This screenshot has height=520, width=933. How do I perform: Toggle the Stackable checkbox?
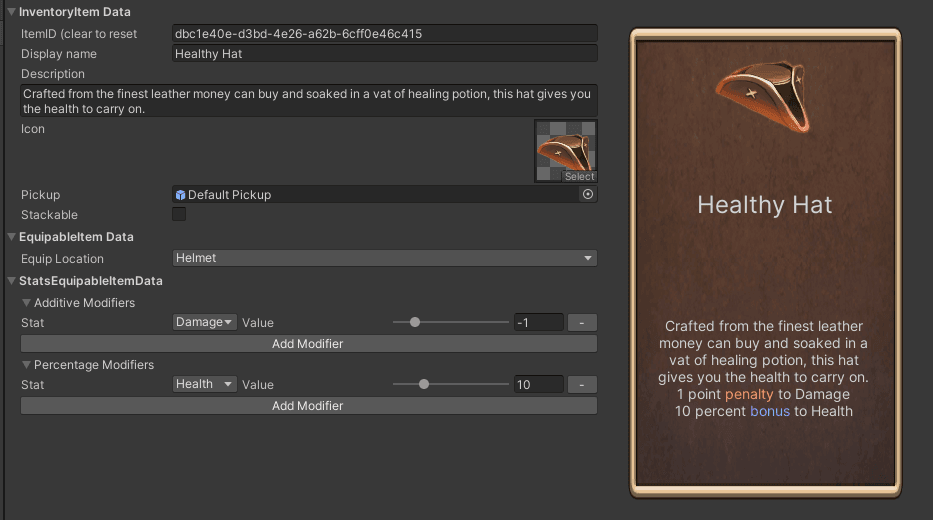(x=179, y=215)
